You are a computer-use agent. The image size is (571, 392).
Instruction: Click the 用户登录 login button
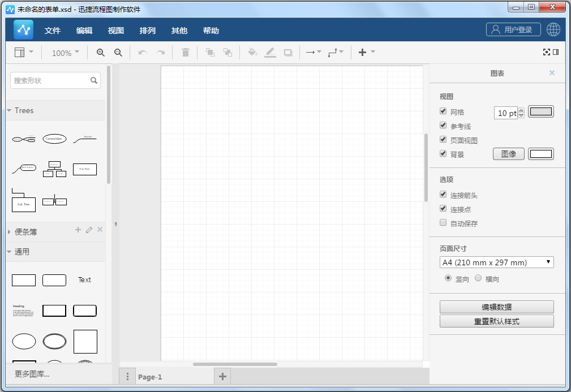[513, 30]
